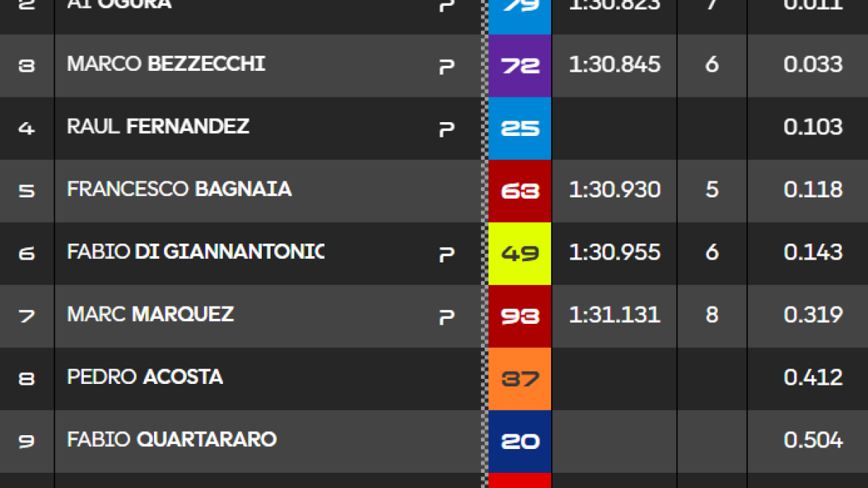This screenshot has height=488, width=868.
Task: Select the yellow number 49 badge
Action: (520, 254)
